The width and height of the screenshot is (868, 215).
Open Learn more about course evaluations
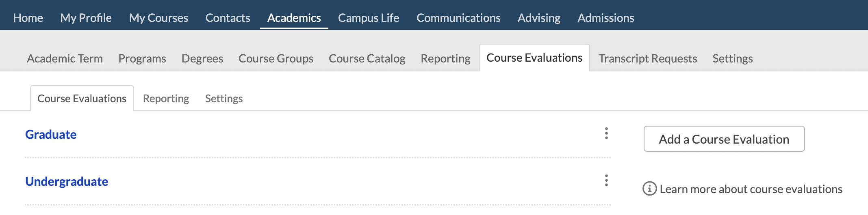[x=751, y=189]
